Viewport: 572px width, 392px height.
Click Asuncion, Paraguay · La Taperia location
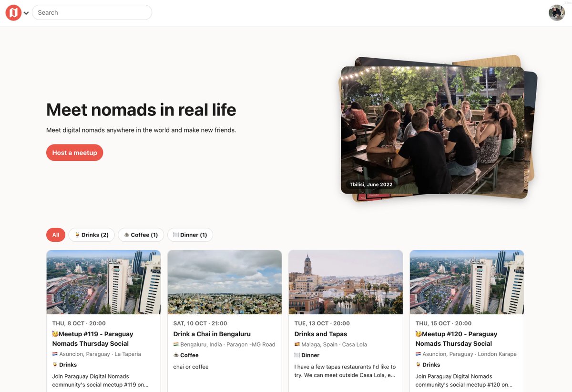(97, 354)
